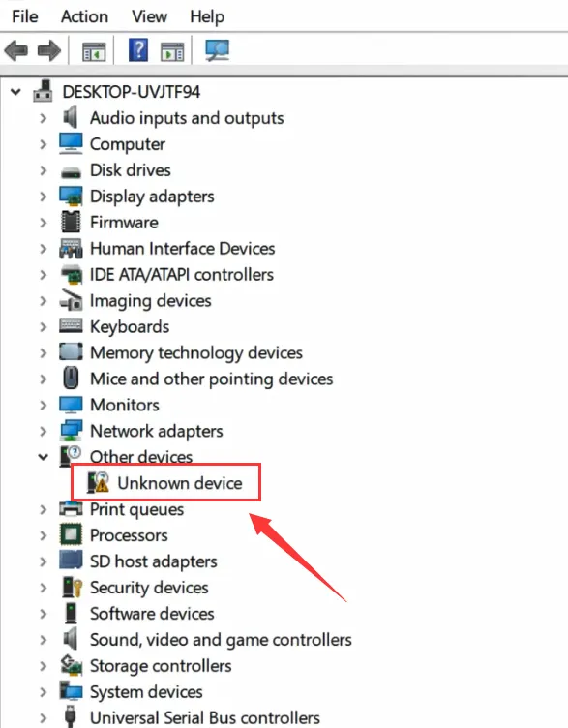The width and height of the screenshot is (568, 728).
Task: Select Sound, video and game controllers
Action: (221, 640)
